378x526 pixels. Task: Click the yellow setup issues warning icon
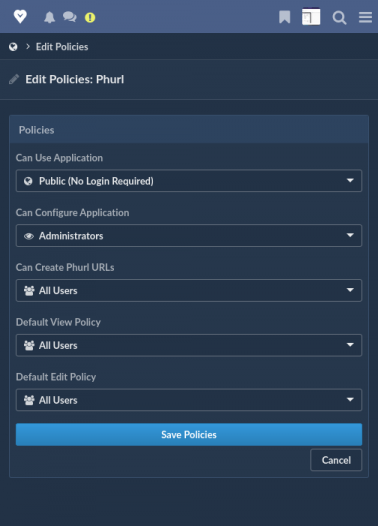(90, 17)
